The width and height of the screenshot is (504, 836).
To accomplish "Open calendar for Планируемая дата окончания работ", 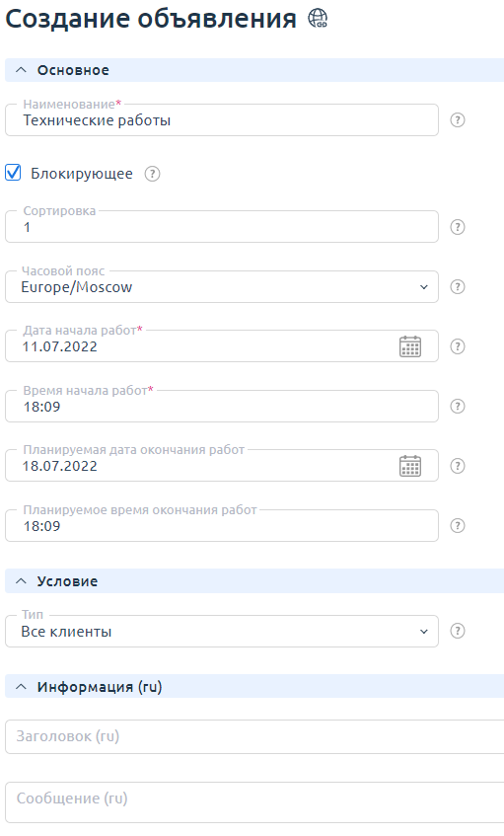I will (410, 466).
